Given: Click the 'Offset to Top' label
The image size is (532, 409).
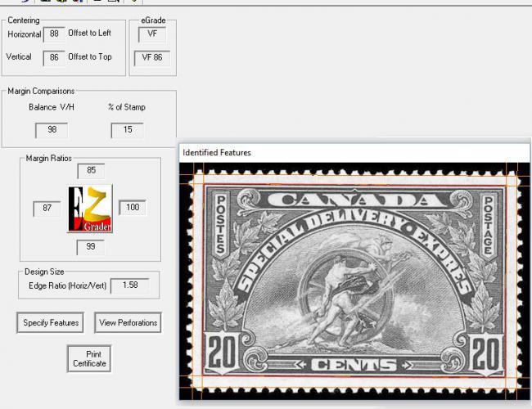Looking at the screenshot, I should pyautogui.click(x=90, y=57).
